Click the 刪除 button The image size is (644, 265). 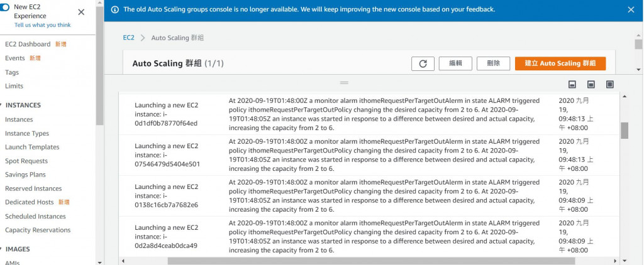point(493,63)
